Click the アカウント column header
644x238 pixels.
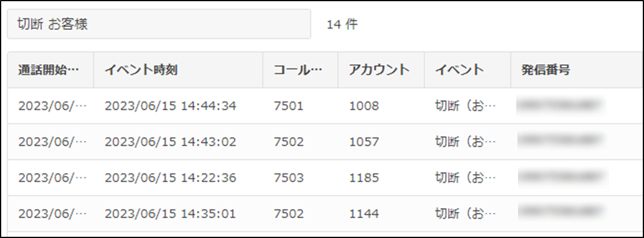click(381, 70)
